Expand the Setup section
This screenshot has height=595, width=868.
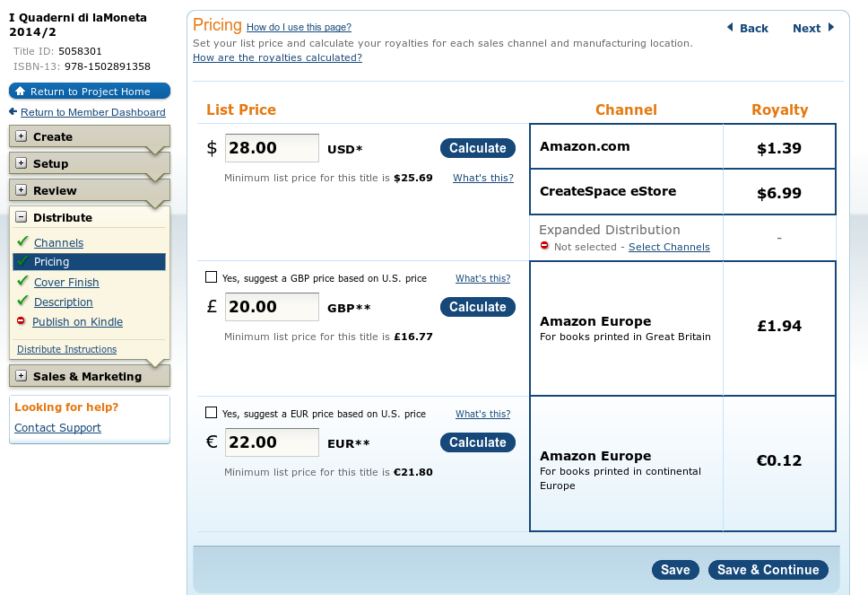(21, 162)
